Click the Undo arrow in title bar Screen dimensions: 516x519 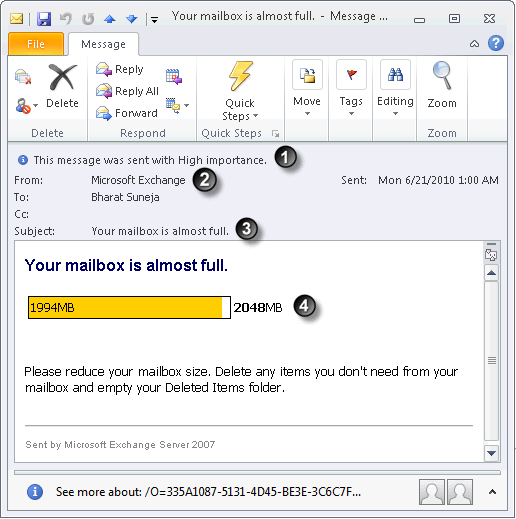(66, 18)
